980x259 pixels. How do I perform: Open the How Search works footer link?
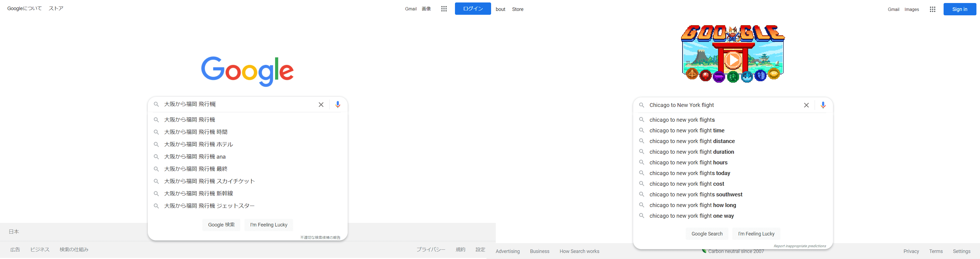579,251
